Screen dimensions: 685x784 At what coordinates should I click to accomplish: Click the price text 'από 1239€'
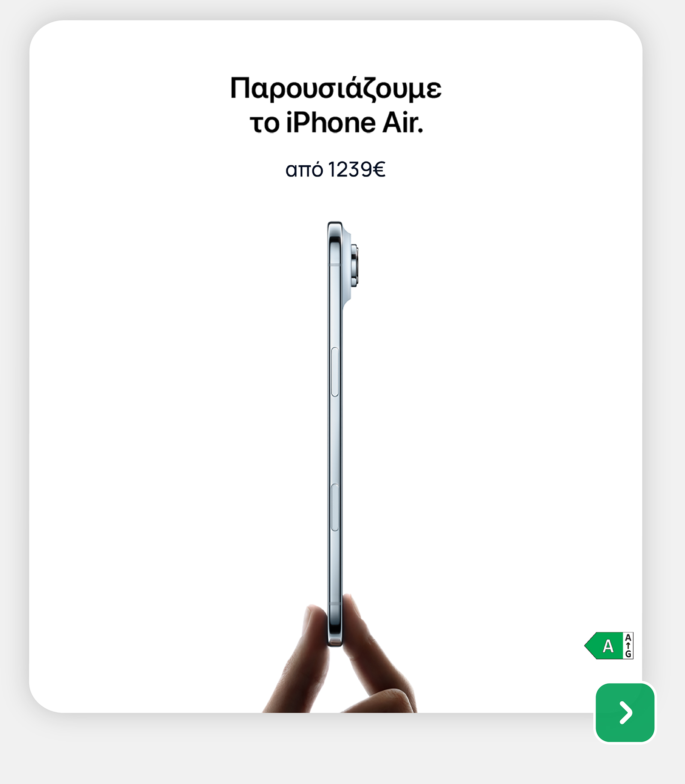click(336, 170)
